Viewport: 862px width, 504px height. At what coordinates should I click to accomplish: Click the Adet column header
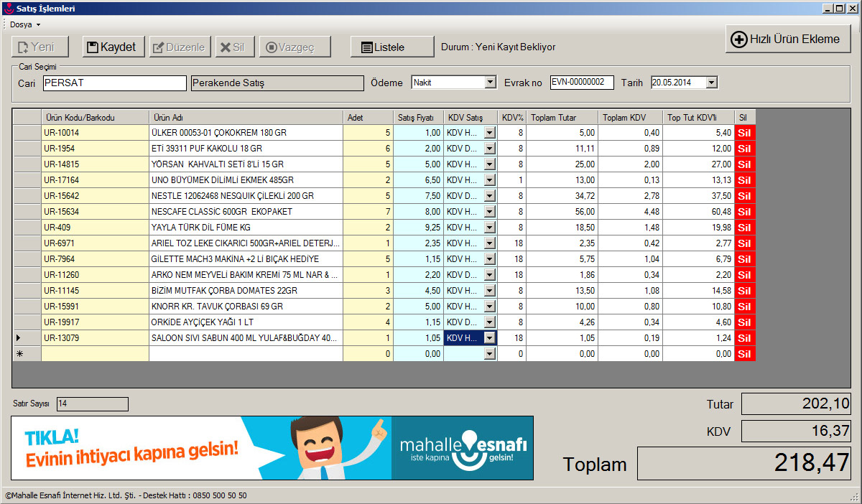[368, 117]
